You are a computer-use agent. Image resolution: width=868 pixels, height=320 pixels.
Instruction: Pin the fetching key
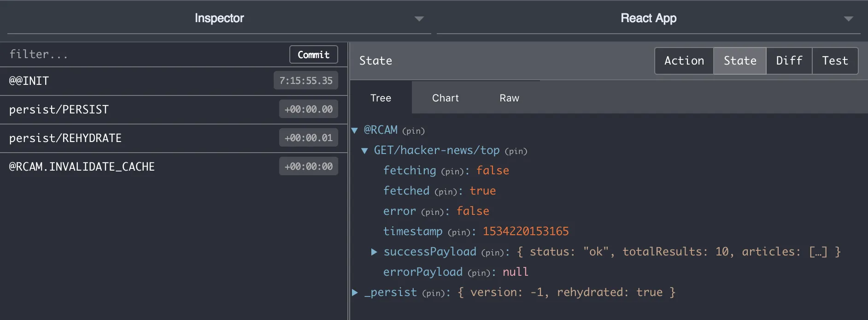[452, 172]
